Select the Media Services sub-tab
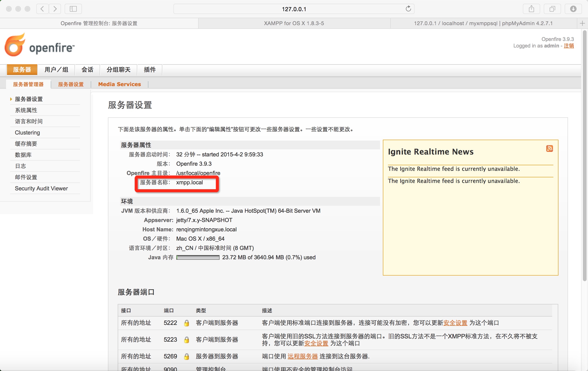The height and width of the screenshot is (371, 588). pos(119,84)
